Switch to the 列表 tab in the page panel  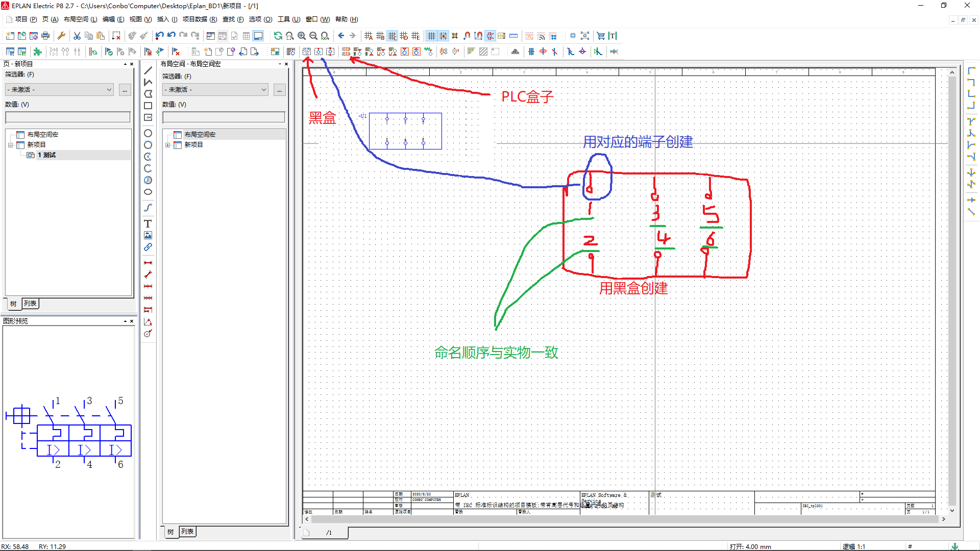tap(30, 304)
